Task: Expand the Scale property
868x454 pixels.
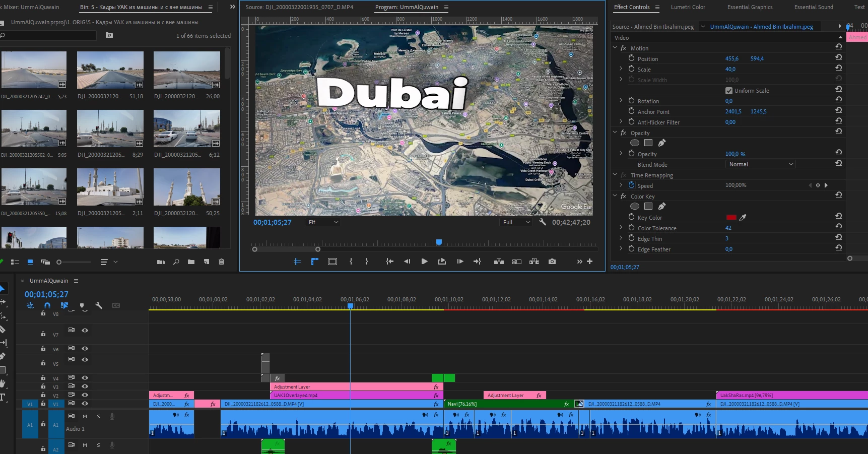Action: 621,69
